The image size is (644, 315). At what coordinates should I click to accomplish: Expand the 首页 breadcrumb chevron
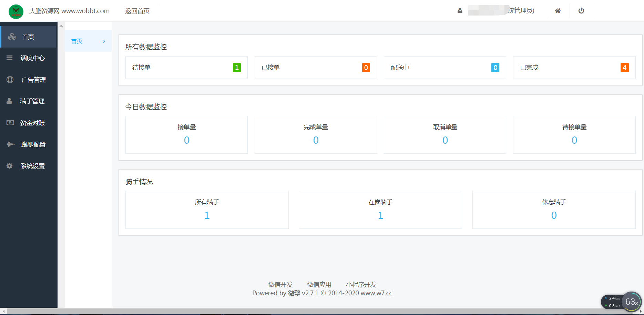tap(104, 41)
